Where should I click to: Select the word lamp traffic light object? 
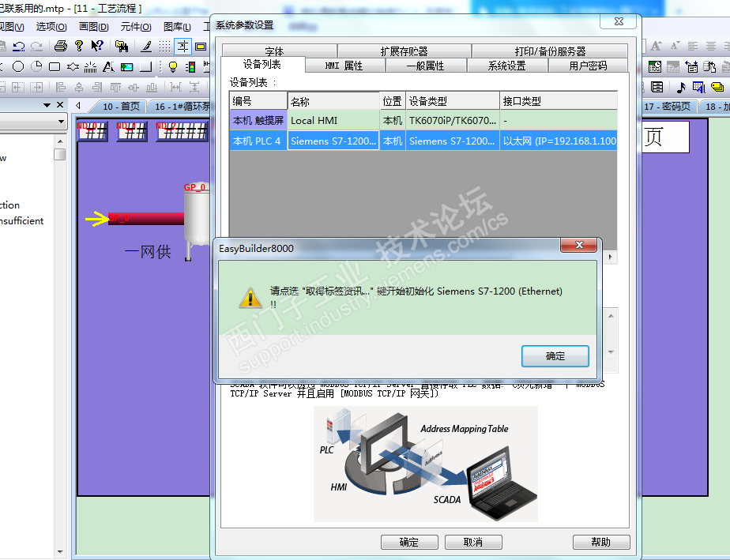pos(190,67)
